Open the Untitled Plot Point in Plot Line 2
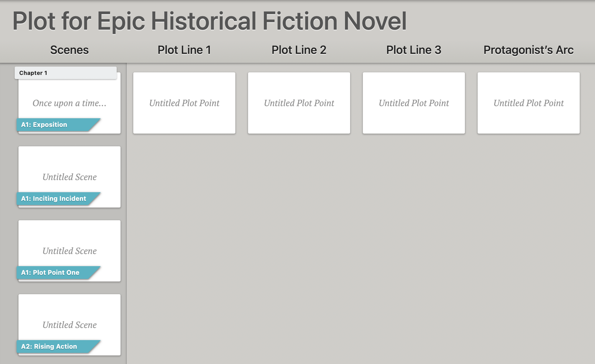Screen dimensions: 595x364 point(299,103)
